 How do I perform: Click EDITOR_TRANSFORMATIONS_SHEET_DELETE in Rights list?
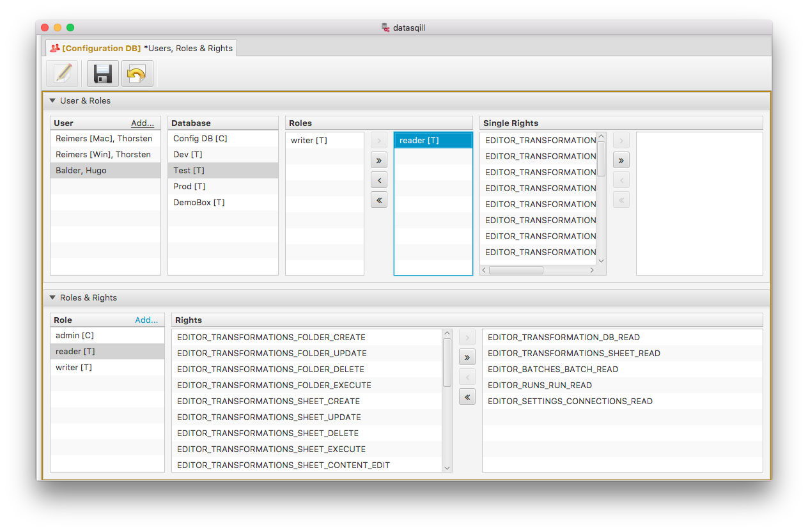coord(270,433)
